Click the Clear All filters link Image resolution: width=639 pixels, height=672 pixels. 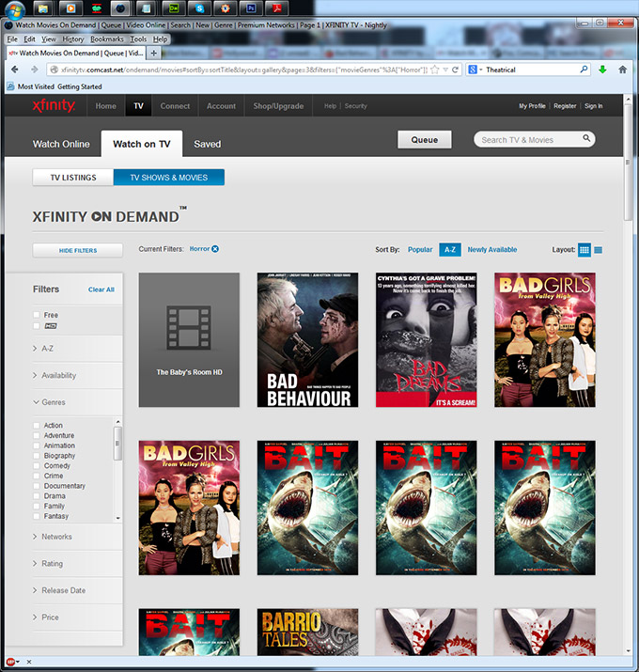pyautogui.click(x=101, y=289)
